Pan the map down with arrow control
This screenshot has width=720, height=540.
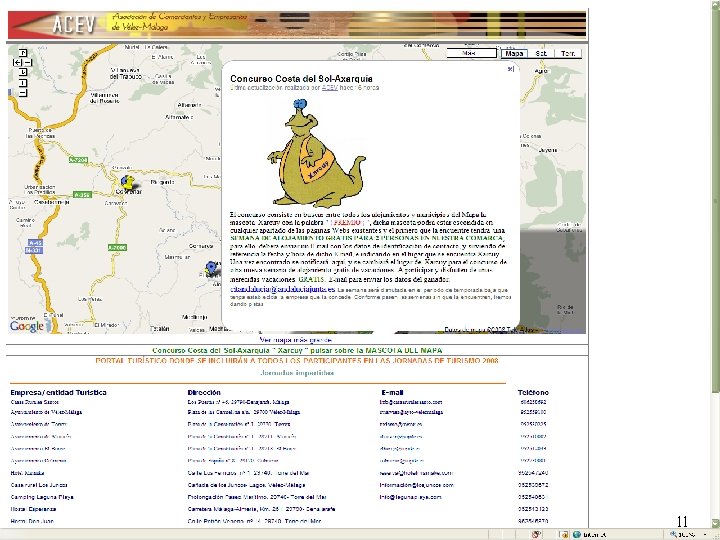[23, 72]
